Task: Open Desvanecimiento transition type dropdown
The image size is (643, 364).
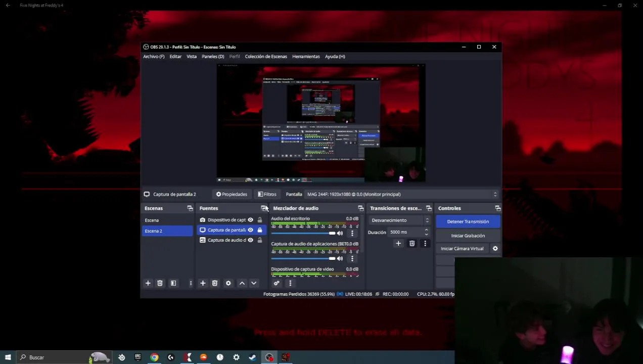Action: click(x=400, y=220)
